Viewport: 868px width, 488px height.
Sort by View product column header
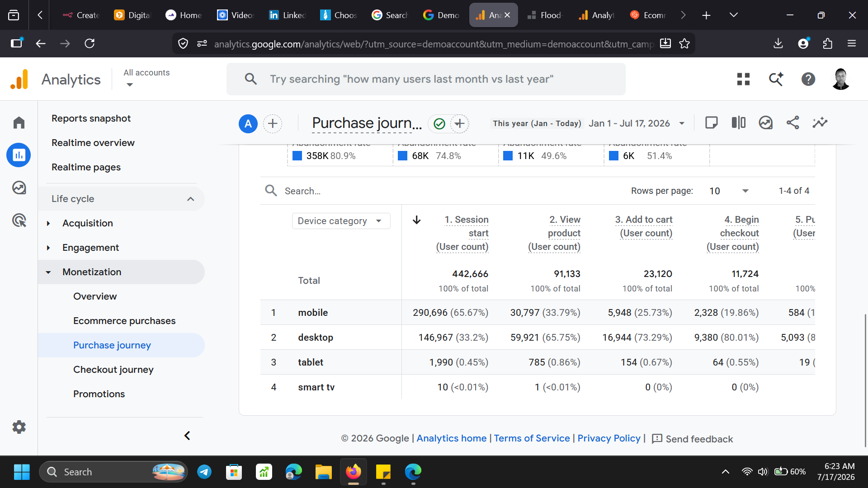click(x=554, y=233)
